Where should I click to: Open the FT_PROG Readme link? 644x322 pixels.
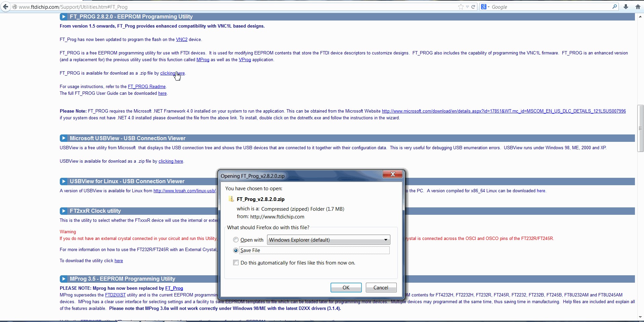147,87
